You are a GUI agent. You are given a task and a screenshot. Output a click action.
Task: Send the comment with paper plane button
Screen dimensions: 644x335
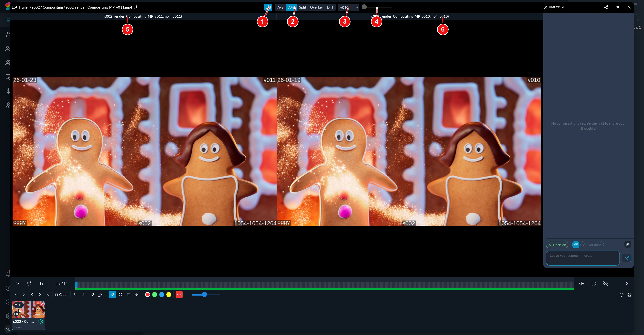[x=627, y=258]
